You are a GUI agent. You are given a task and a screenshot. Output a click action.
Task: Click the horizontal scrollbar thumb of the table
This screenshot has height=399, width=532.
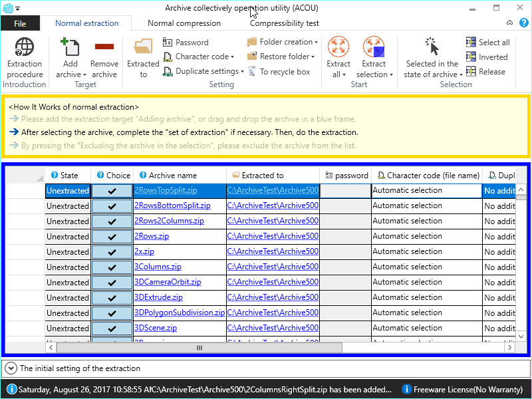pos(199,347)
